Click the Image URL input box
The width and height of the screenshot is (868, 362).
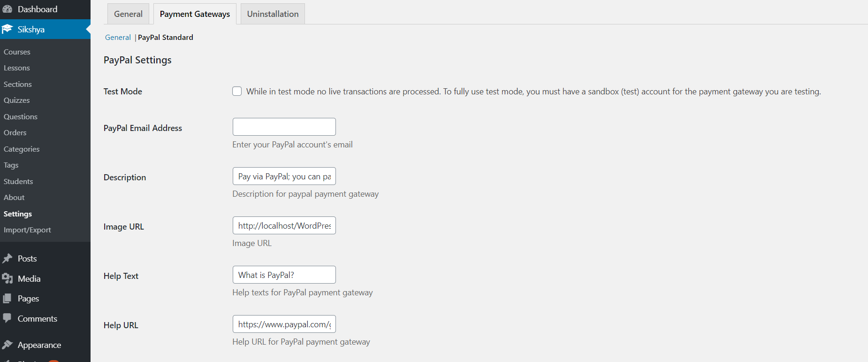coord(284,225)
